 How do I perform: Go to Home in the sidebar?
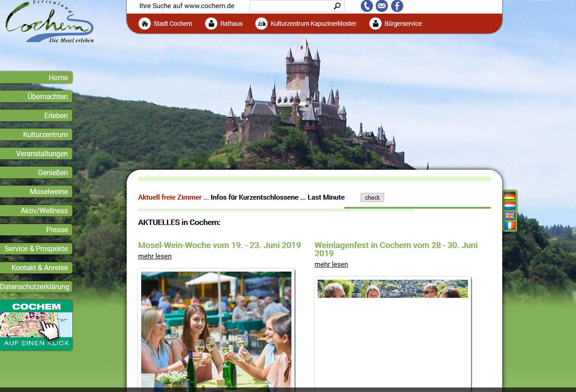[x=36, y=77]
